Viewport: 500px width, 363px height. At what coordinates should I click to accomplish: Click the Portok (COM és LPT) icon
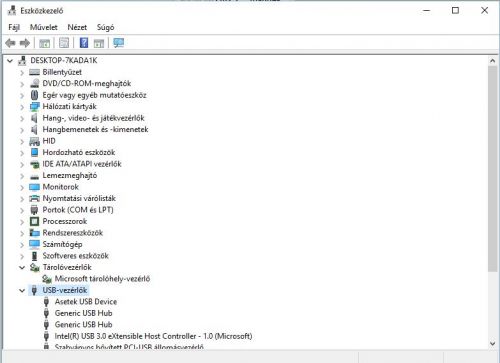(34, 210)
